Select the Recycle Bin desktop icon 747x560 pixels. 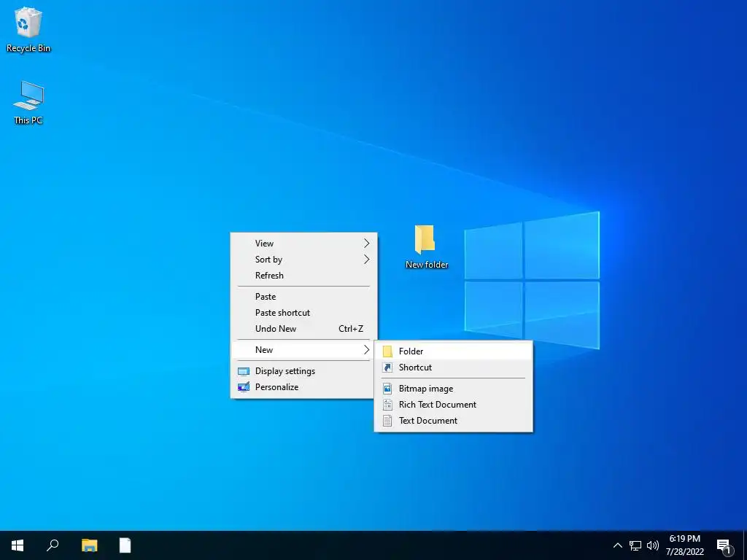click(28, 29)
